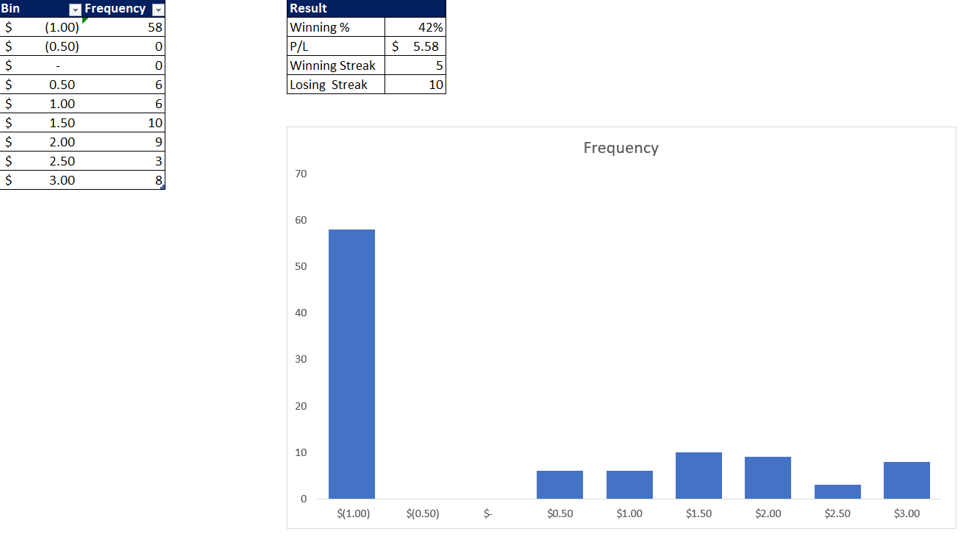980x548 pixels.
Task: Select the tallest bar for $(1.00)
Action: [x=351, y=364]
